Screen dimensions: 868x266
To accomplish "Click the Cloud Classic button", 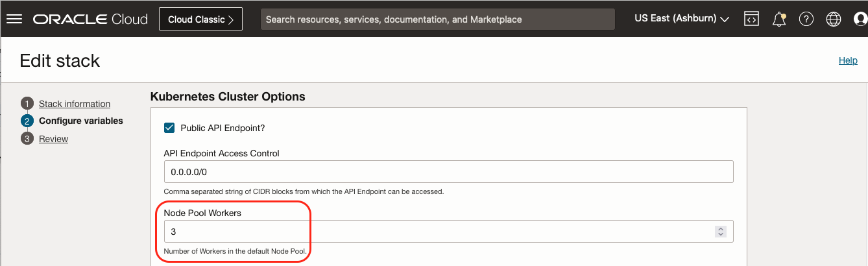I will click(200, 19).
